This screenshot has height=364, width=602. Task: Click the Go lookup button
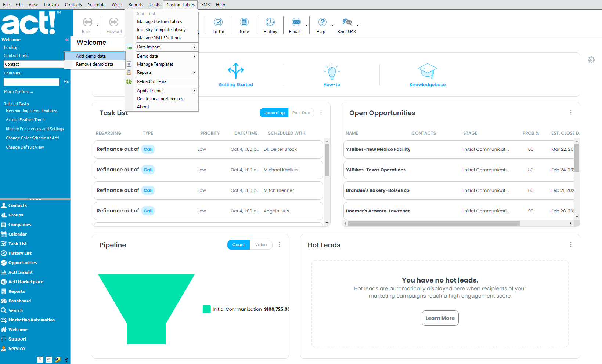pos(66,81)
